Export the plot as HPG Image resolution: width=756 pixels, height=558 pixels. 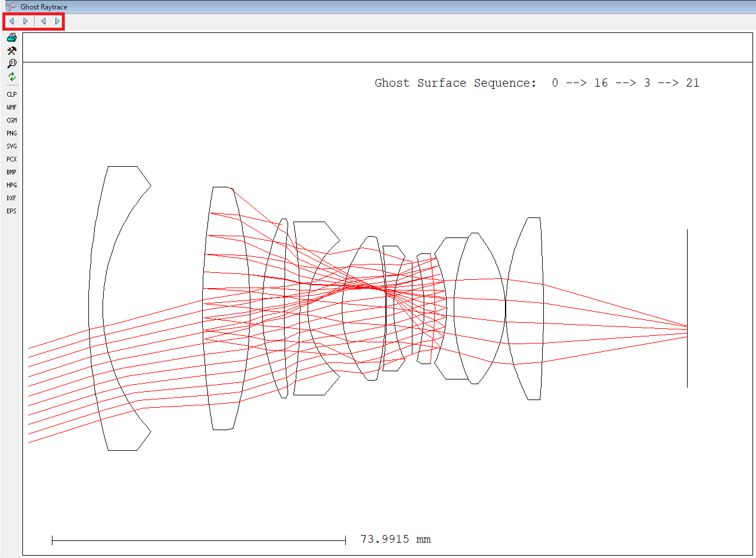[x=12, y=185]
